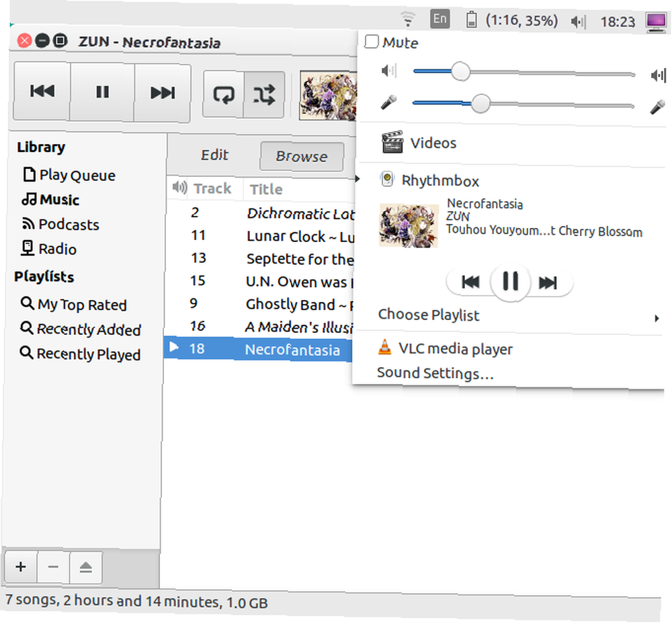
Task: Open VLC media player entry
Action: [509, 349]
